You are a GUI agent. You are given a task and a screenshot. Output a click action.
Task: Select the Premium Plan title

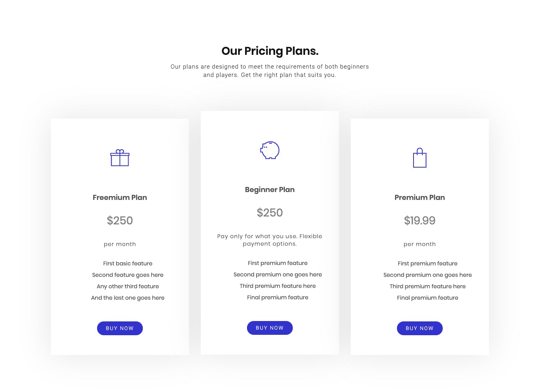pyautogui.click(x=420, y=198)
